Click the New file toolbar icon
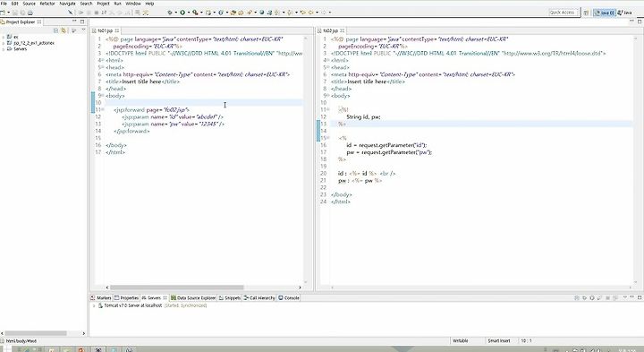The image size is (644, 352). tap(3, 13)
